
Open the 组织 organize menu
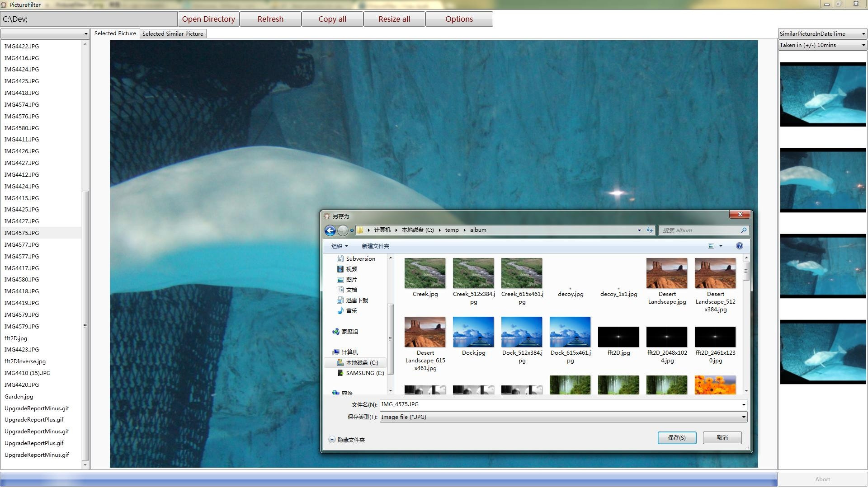click(340, 246)
